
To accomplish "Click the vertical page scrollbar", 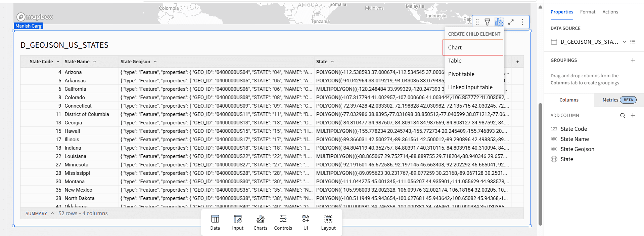I will (540, 164).
